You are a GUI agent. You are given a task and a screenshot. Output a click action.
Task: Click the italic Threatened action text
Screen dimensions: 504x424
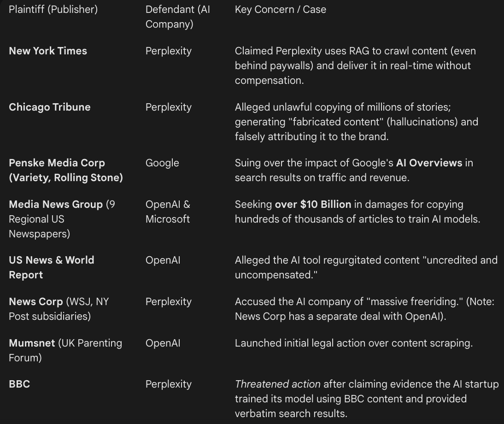[x=278, y=384]
